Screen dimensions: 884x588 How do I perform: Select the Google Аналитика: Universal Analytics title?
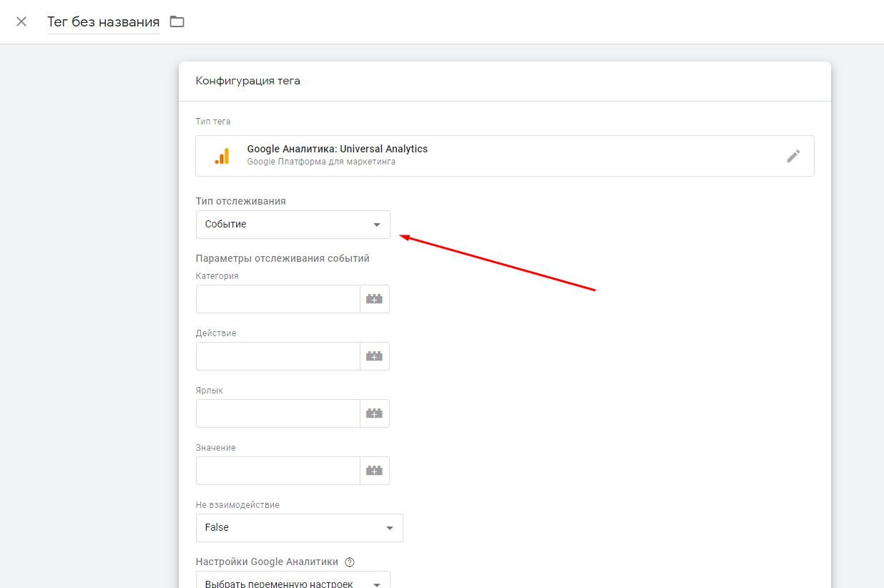point(337,149)
